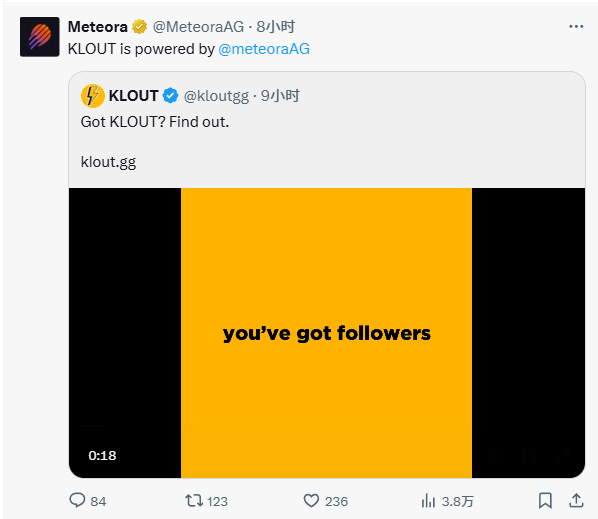Image resolution: width=598 pixels, height=519 pixels.
Task: Open the klout.gg link text
Action: pos(108,162)
